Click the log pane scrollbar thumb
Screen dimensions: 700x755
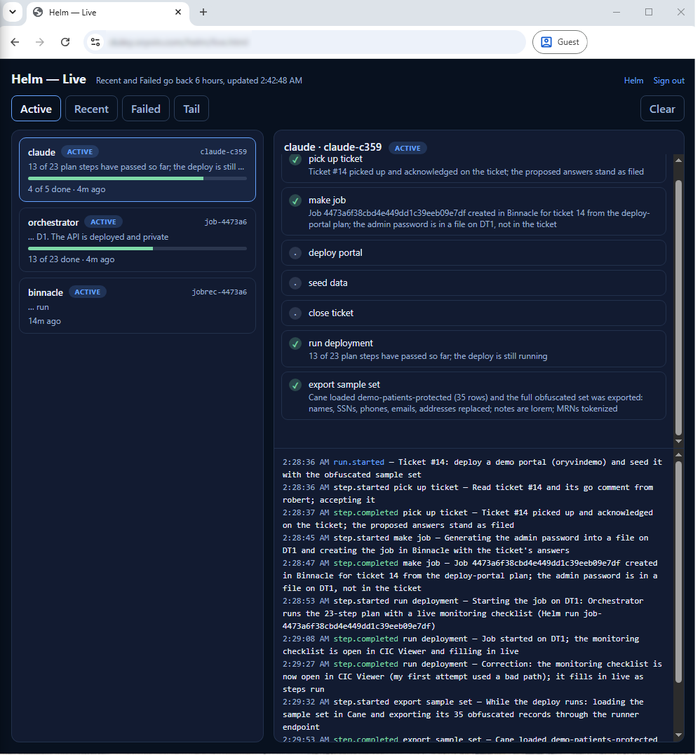(x=678, y=572)
